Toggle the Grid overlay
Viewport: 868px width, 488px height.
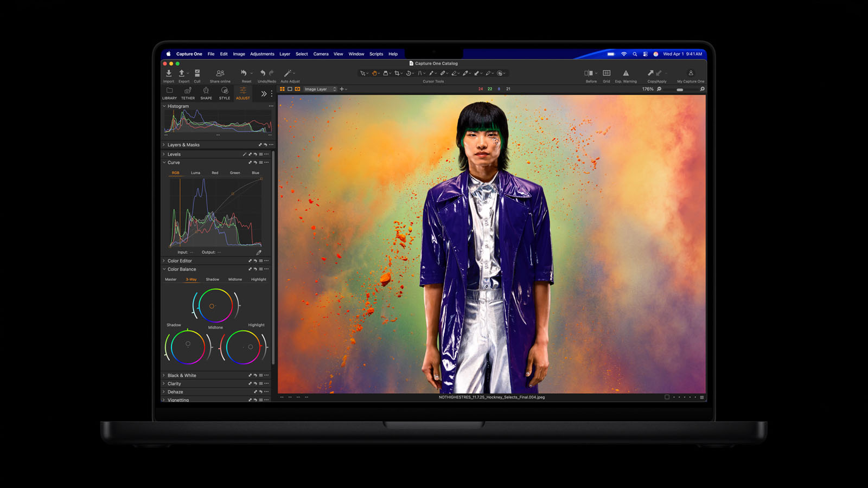607,73
